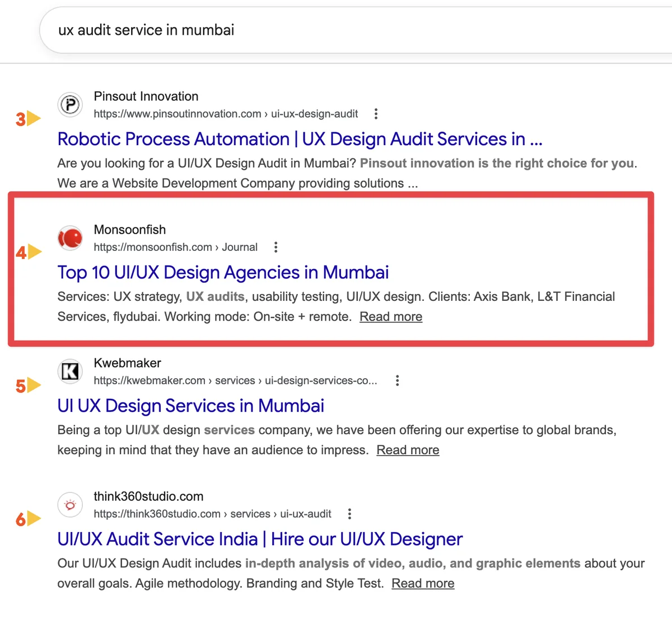Image resolution: width=672 pixels, height=619 pixels.
Task: Open more options for Monsoonfish result
Action: (276, 247)
